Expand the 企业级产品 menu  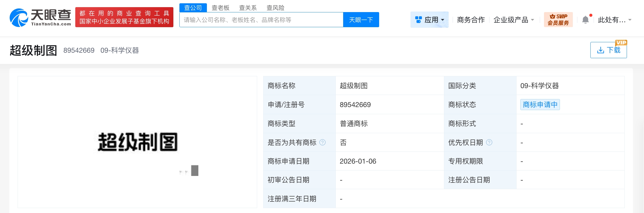[x=513, y=20]
